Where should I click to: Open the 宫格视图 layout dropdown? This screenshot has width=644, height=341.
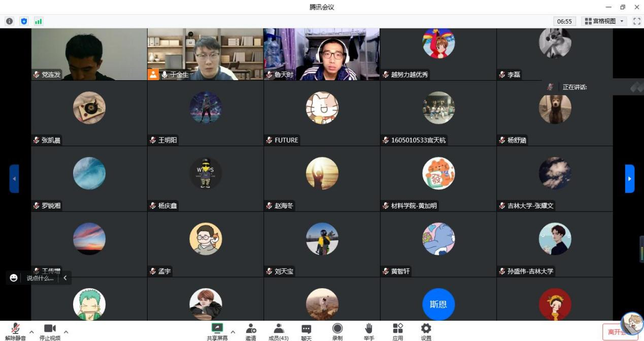pos(604,21)
